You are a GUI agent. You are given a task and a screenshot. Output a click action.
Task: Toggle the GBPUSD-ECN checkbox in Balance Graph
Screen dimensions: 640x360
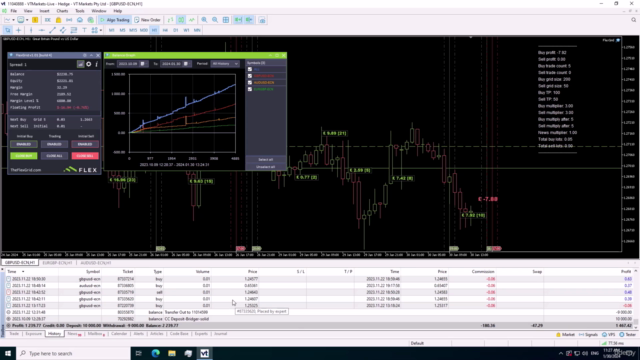(250, 76)
